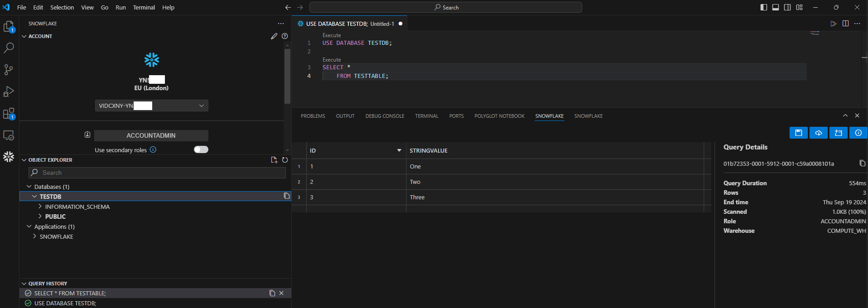Click the blue save results button

[x=798, y=133]
